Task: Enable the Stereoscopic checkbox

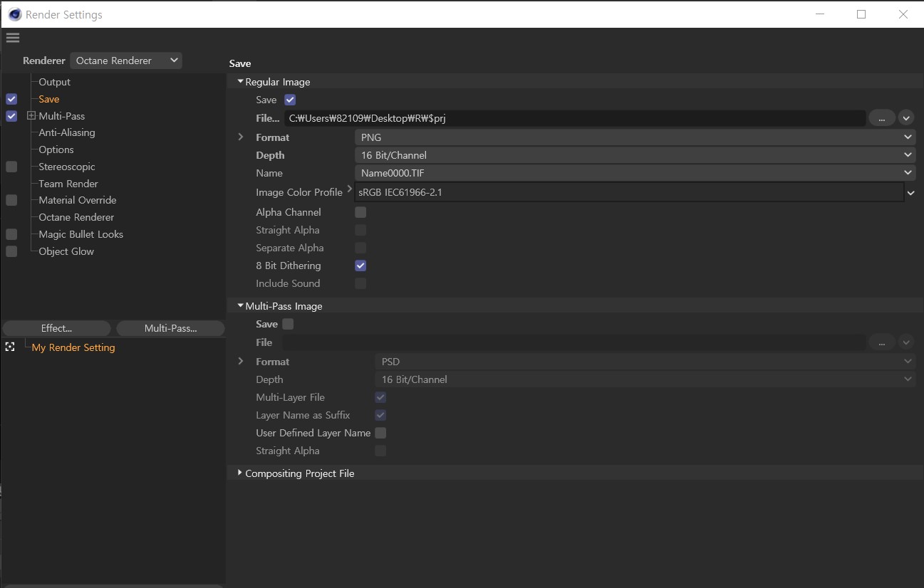Action: 11,167
